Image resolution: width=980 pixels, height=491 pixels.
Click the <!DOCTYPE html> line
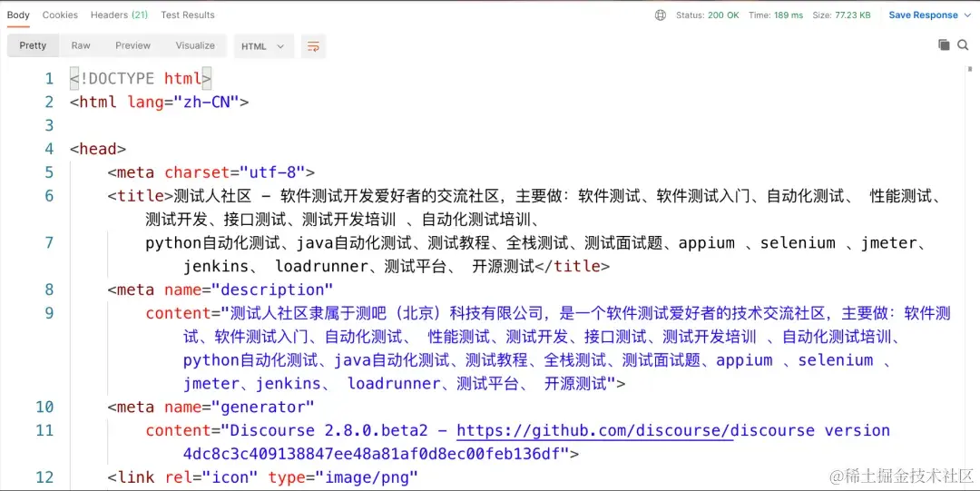point(141,79)
